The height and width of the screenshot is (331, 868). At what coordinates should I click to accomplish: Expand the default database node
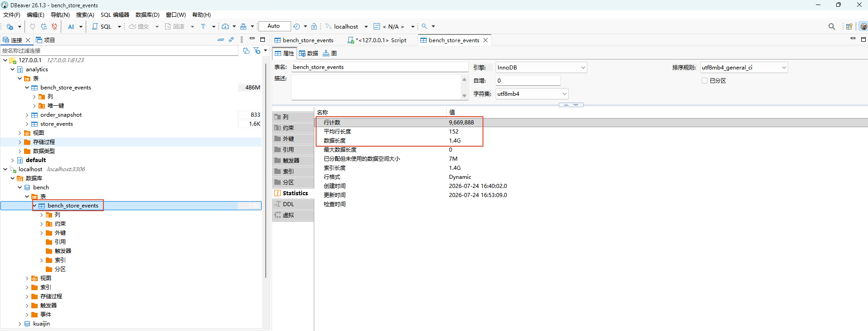pos(12,160)
